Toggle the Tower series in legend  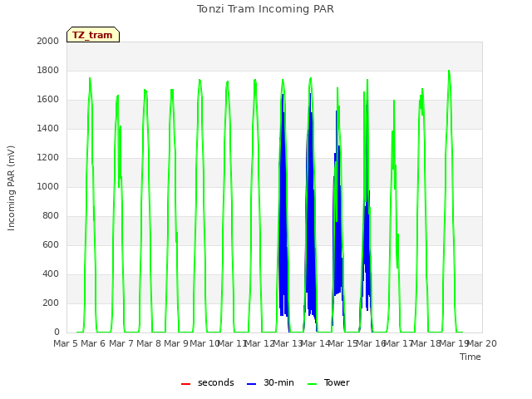328,382
